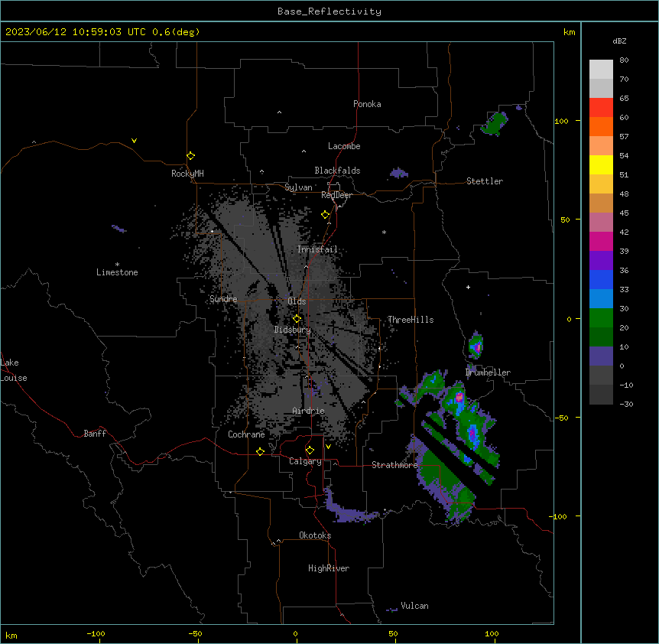Viewport: 659px width, 644px height.
Task: Click the Lacombe town label
Action: 344,146
